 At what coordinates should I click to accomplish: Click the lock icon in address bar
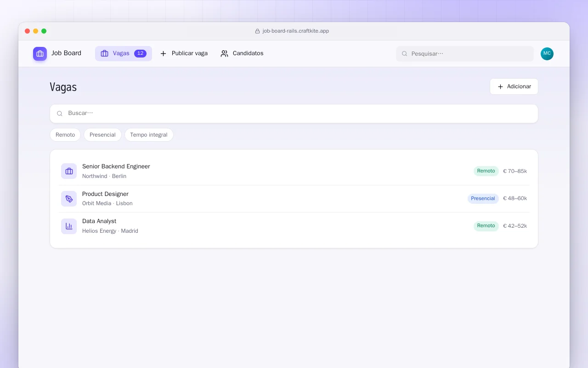pos(258,31)
